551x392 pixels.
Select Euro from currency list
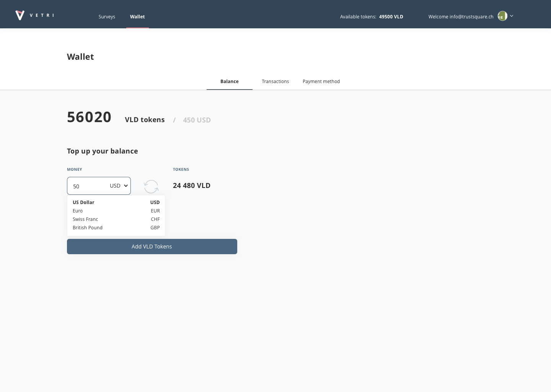[116, 211]
